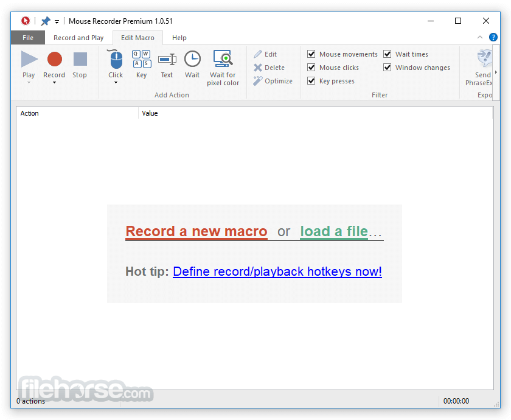
Task: Add a Key press action
Action: (141, 59)
